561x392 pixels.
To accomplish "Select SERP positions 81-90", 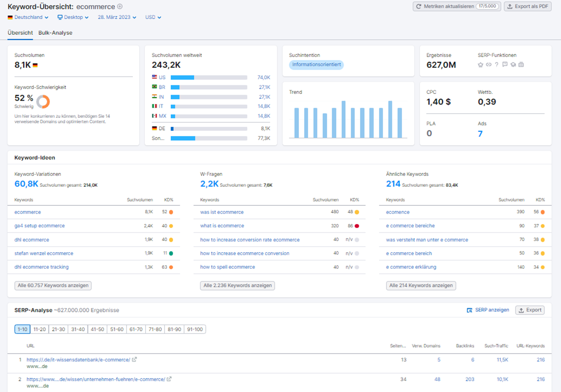I will (174, 329).
